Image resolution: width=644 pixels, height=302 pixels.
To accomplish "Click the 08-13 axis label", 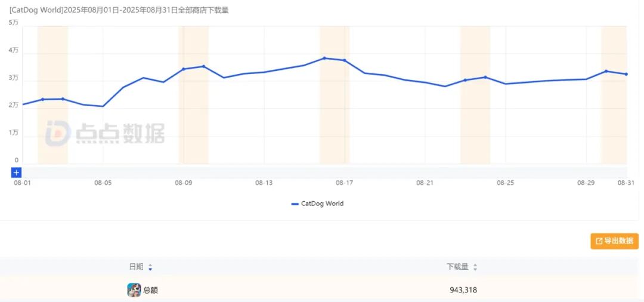I will [x=264, y=183].
